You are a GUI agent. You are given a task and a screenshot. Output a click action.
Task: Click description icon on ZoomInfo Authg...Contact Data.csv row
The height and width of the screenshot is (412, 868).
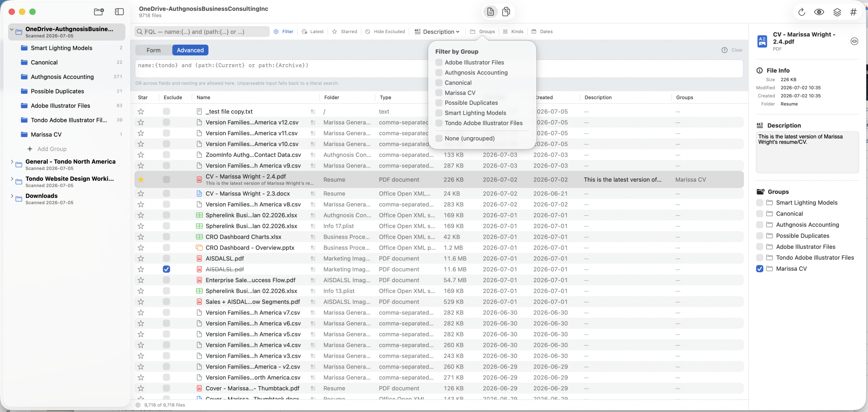(x=313, y=155)
